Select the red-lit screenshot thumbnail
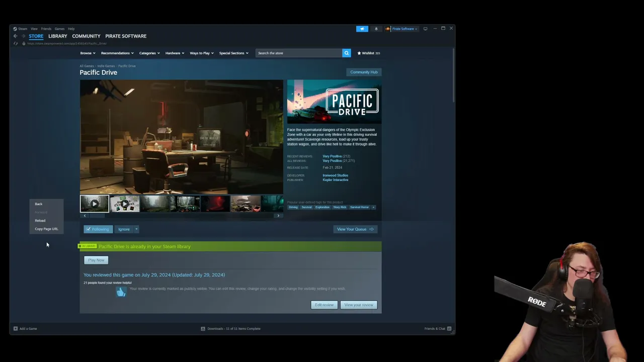The width and height of the screenshot is (644, 362). tap(215, 204)
